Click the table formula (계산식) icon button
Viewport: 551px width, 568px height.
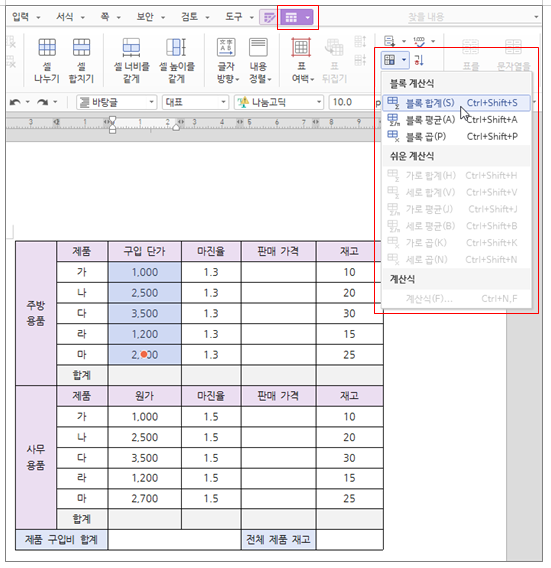tap(390, 60)
